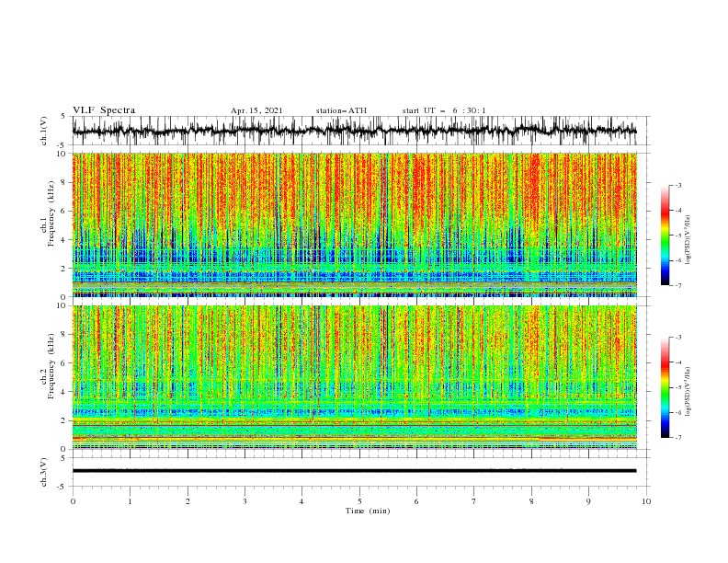The width and height of the screenshot is (728, 563).
Task: Click time axis tick label "2"
Action: coord(188,501)
